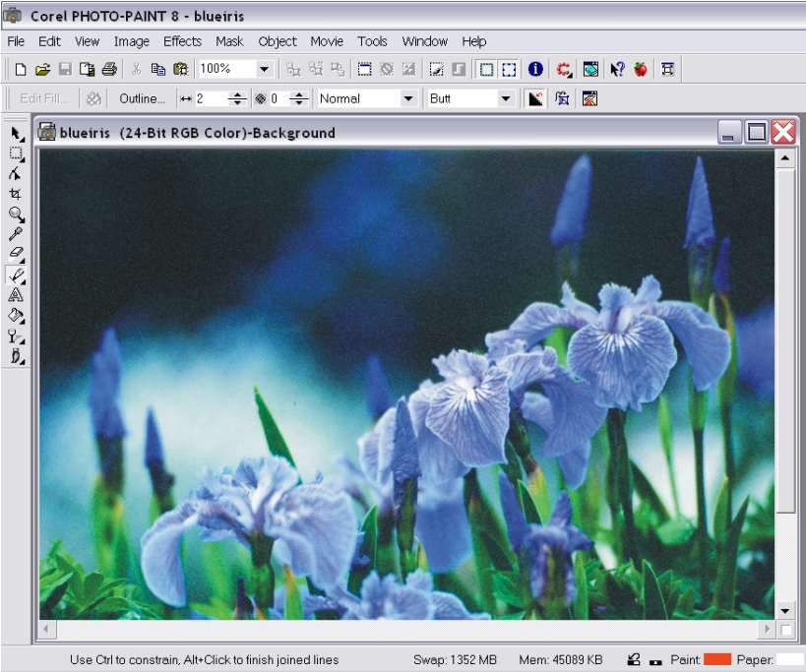Expand the Normal paint mode dropdown
Image resolution: width=806 pixels, height=672 pixels.
click(408, 98)
